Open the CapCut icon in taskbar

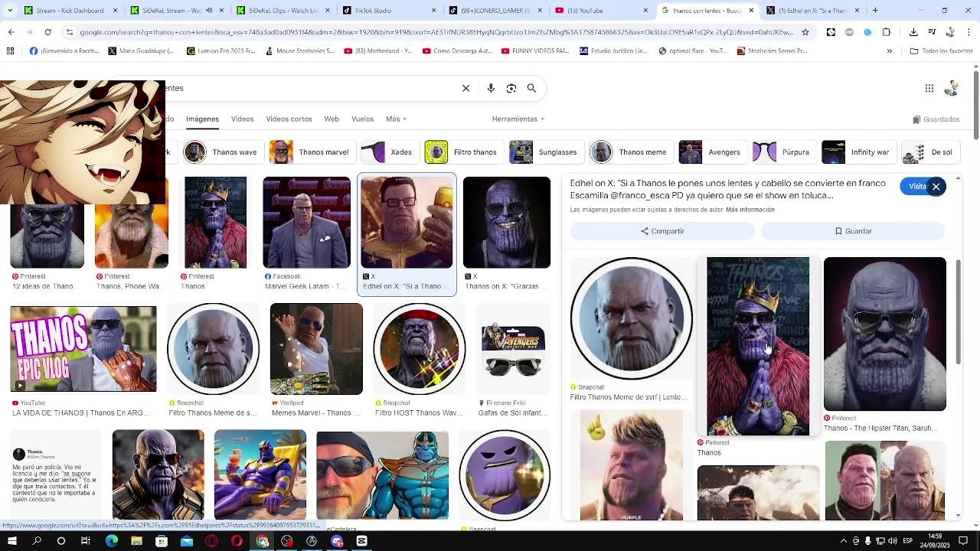point(361,541)
